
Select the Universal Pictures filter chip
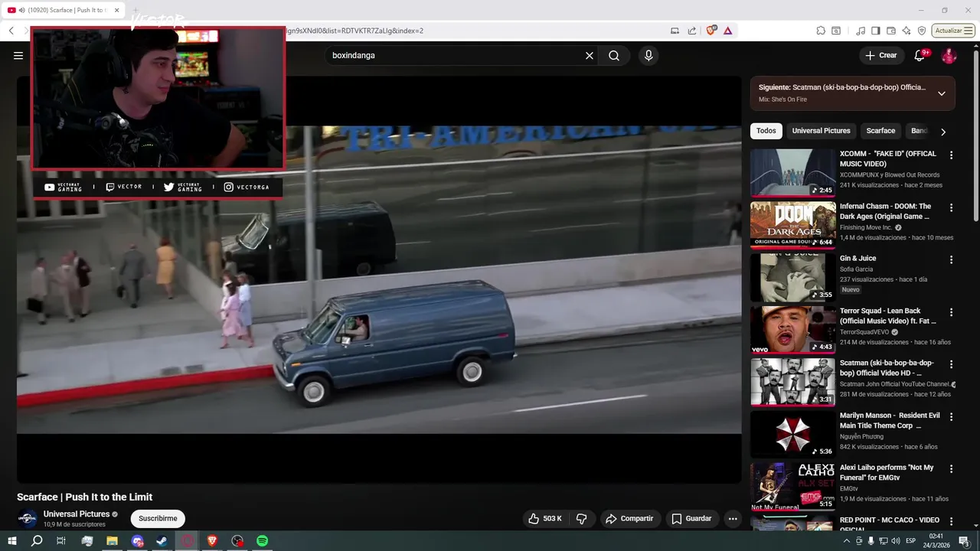pos(821,131)
